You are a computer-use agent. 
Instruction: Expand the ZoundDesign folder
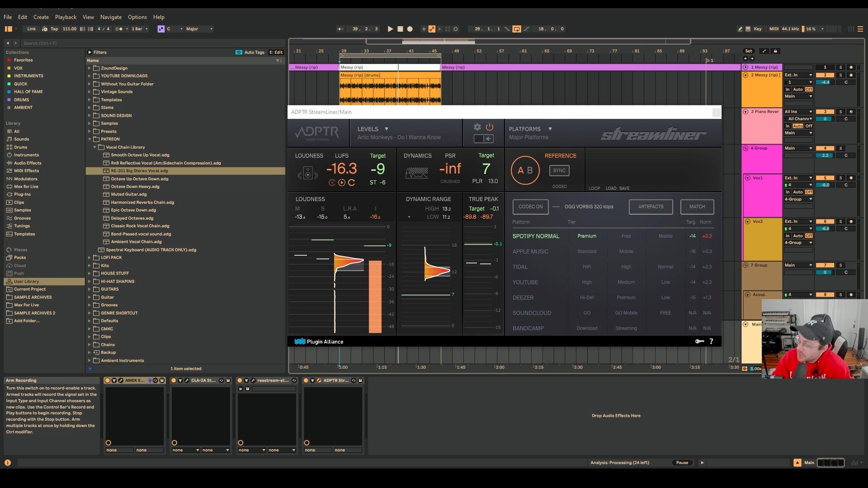(x=90, y=68)
